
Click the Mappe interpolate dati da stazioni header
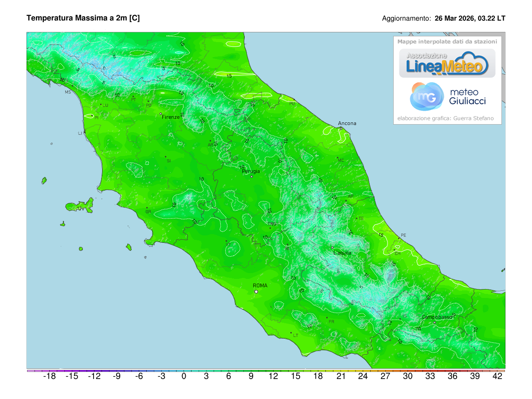(448, 41)
